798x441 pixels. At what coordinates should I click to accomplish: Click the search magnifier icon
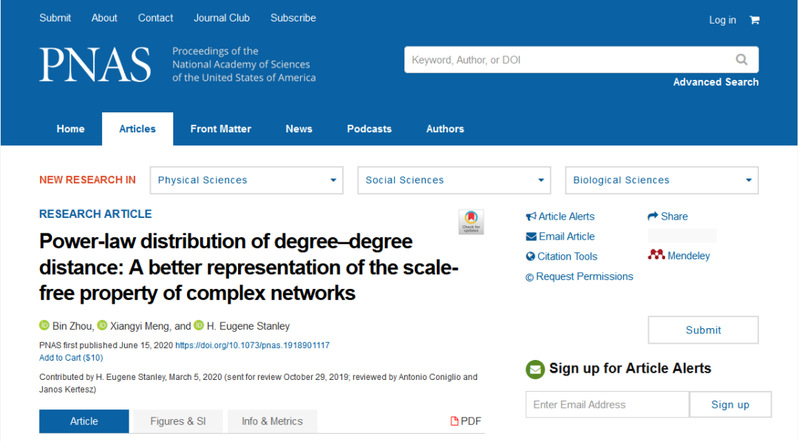click(x=741, y=60)
